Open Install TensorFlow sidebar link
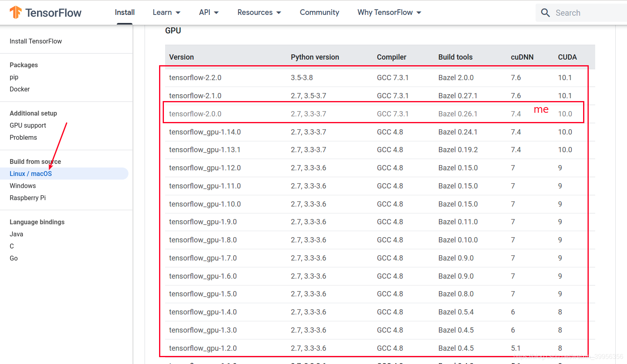Screen dimensions: 627x364 pos(36,41)
